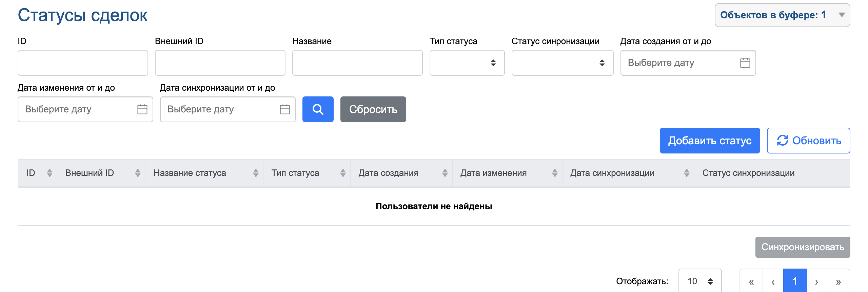The width and height of the screenshot is (868, 292).
Task: Sort by Дата изменения column arrows
Action: pyautogui.click(x=555, y=173)
